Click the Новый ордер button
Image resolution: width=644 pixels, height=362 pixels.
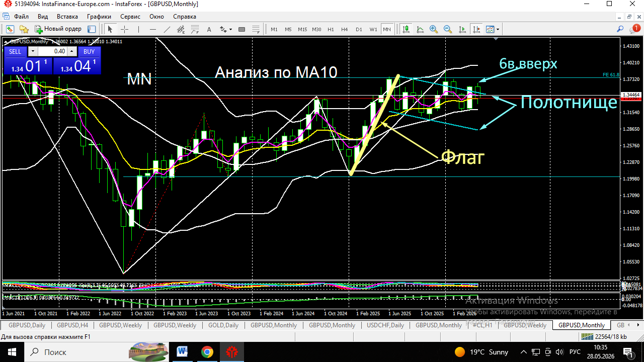point(58,29)
